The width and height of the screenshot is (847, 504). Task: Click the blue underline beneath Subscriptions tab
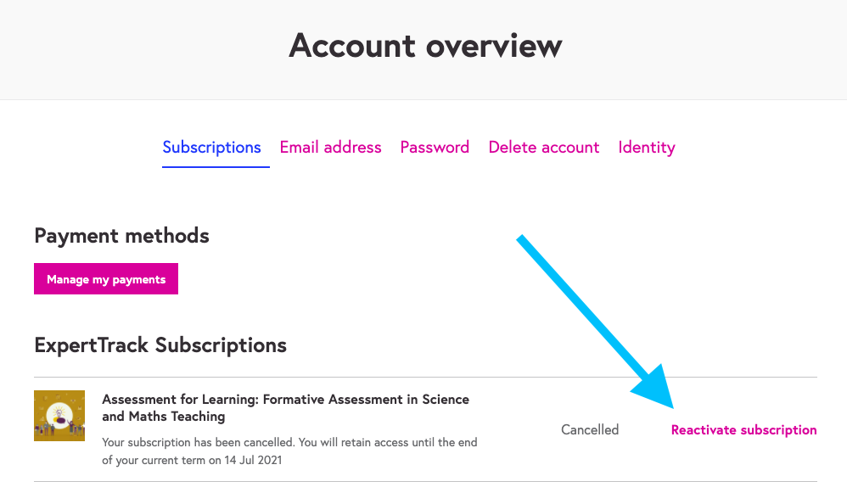[x=216, y=166]
